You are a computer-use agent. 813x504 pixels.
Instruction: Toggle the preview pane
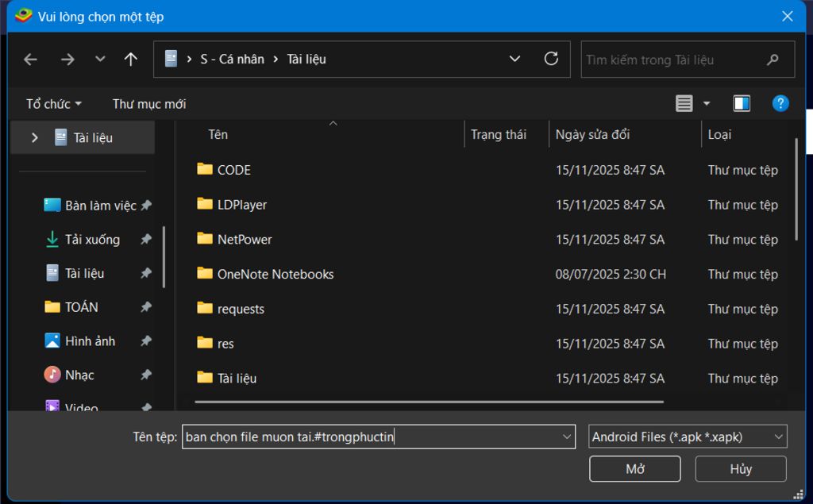(742, 104)
